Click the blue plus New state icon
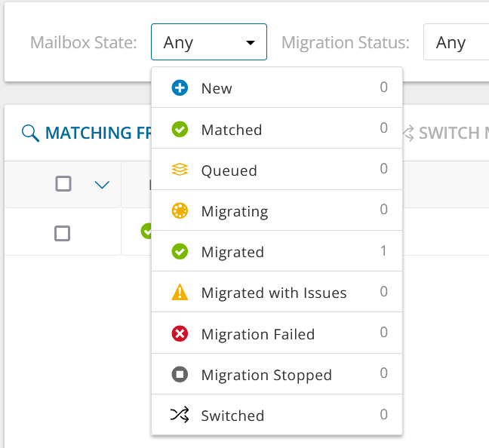The image size is (489, 448). [180, 88]
